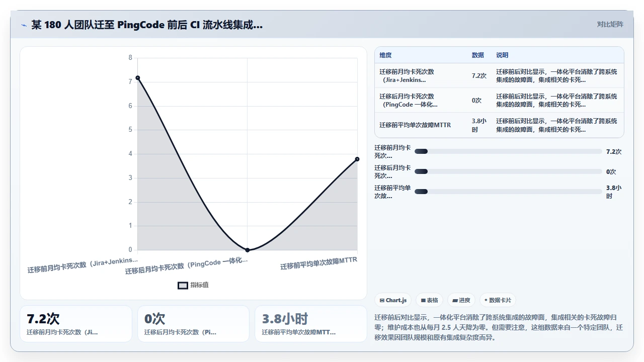Screen dimensions: 644x362
Task: Click the table row 迁移后月均卡死次数（PingCode 一体化…
Action: [499, 100]
